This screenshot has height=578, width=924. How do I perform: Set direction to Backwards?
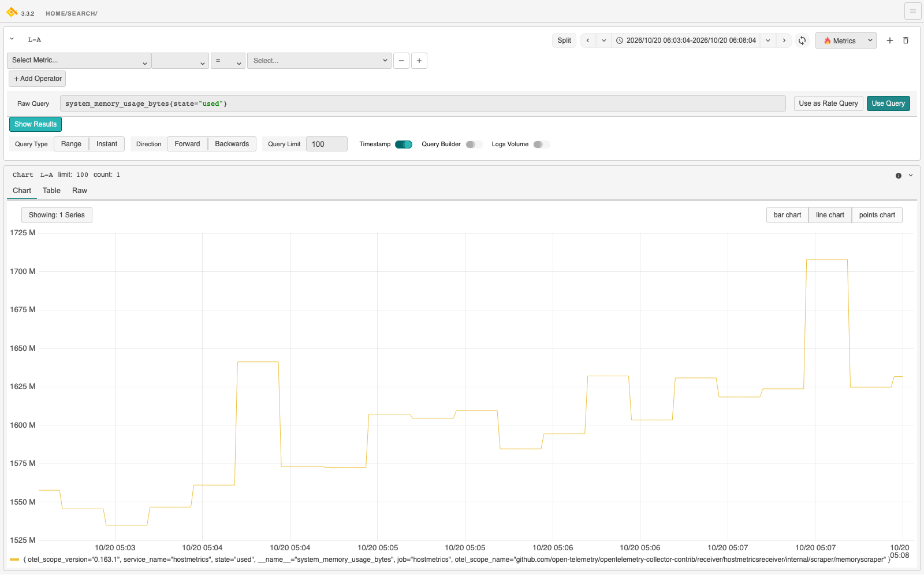tap(232, 144)
